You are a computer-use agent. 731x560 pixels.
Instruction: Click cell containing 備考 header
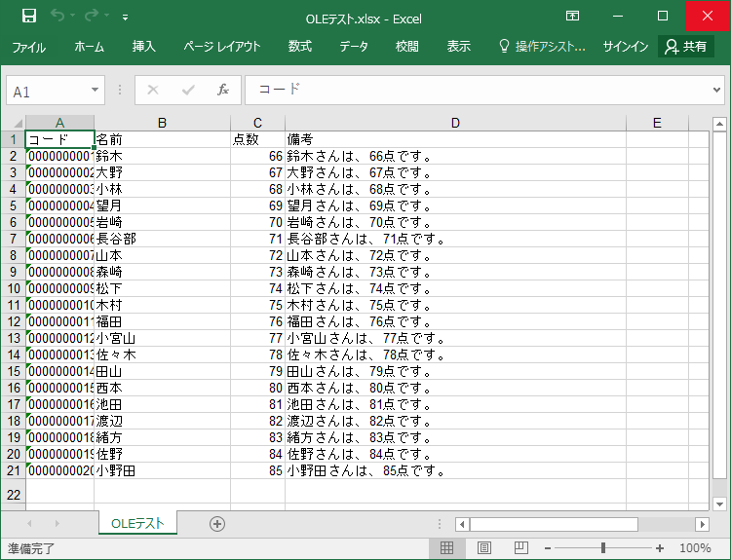[455, 139]
